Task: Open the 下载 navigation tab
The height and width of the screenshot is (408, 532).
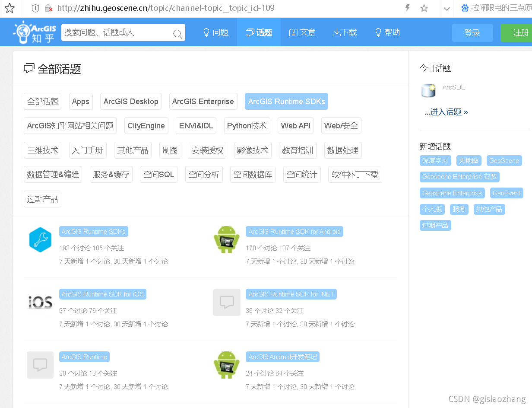Action: point(345,32)
